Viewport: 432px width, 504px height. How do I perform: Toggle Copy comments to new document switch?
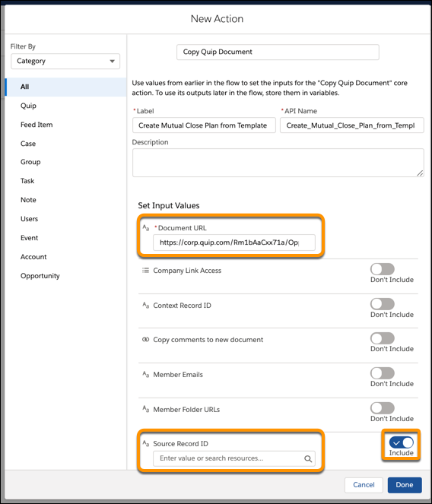pyautogui.click(x=382, y=338)
